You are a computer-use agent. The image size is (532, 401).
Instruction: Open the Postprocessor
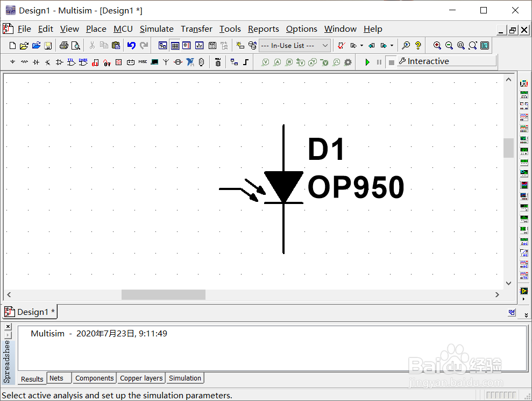coord(212,46)
